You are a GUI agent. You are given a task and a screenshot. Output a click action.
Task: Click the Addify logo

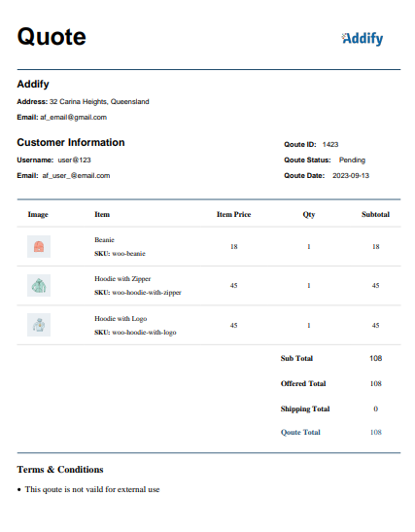[363, 38]
